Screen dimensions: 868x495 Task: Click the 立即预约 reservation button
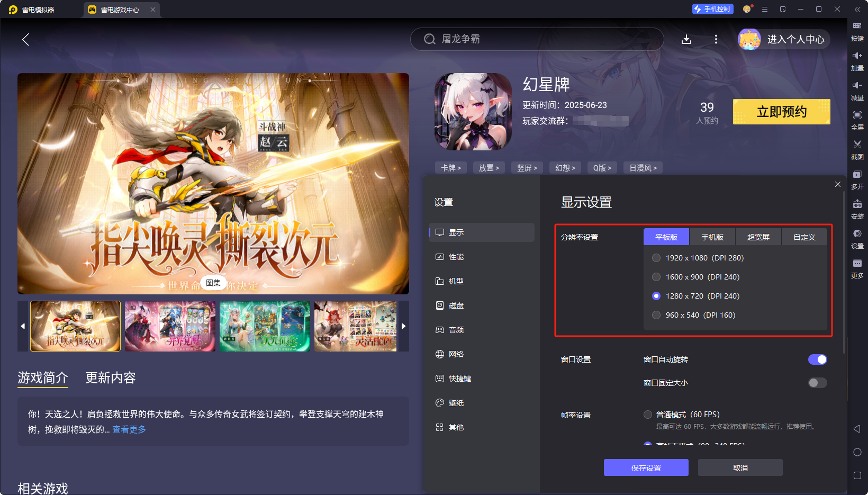[782, 112]
